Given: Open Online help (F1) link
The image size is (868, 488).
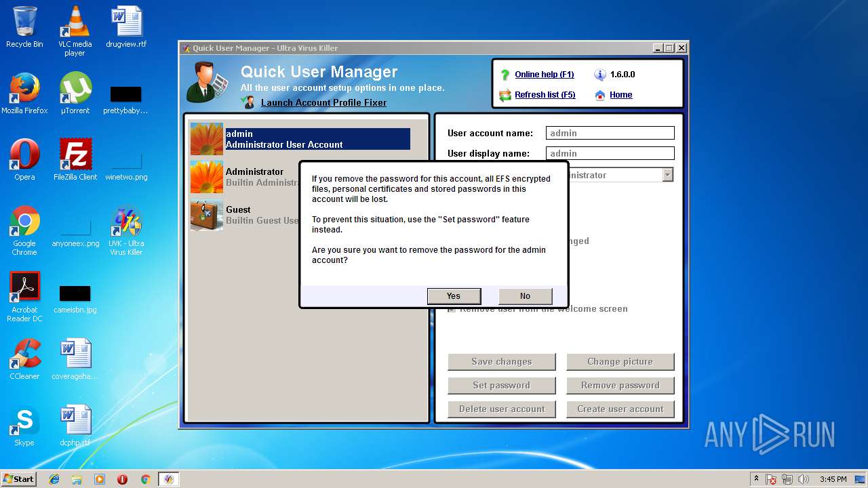Looking at the screenshot, I should 545,75.
